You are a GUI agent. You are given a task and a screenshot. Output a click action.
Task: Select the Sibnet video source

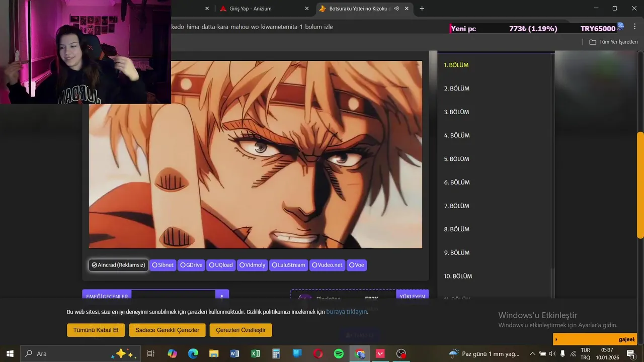(163, 265)
